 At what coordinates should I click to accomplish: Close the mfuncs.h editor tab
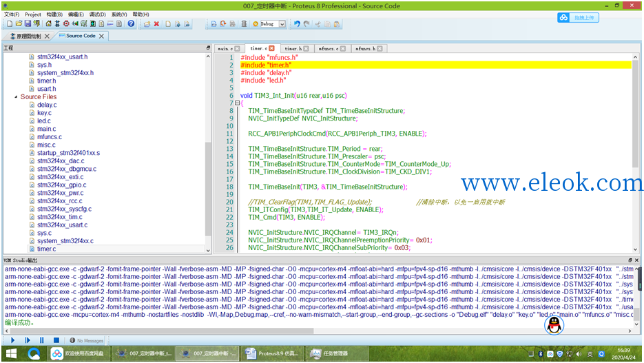tap(380, 48)
